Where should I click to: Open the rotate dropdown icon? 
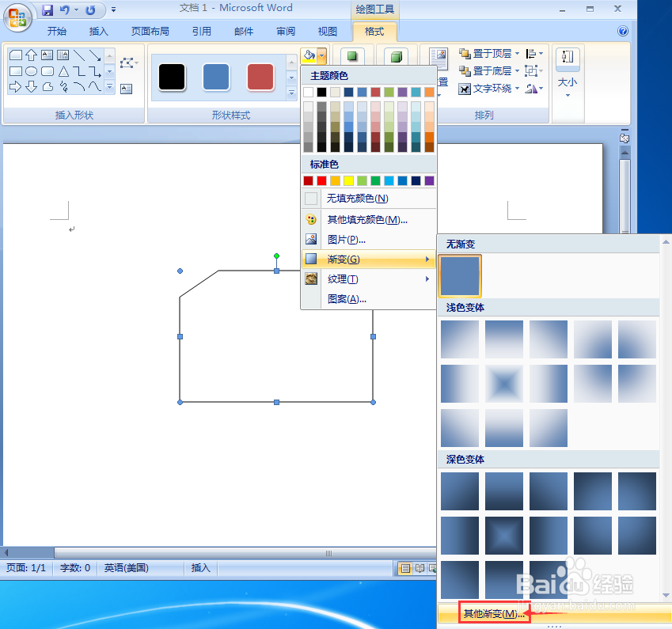click(x=534, y=89)
